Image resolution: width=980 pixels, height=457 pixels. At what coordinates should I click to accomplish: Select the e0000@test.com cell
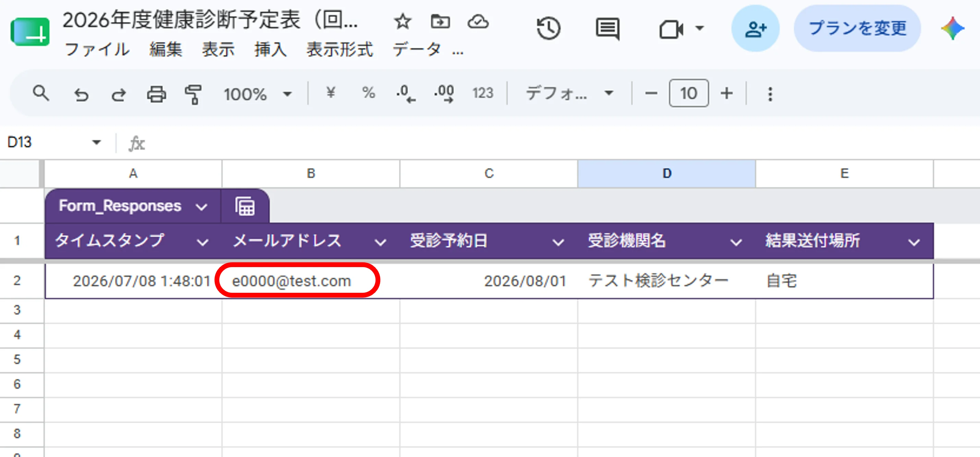click(311, 281)
